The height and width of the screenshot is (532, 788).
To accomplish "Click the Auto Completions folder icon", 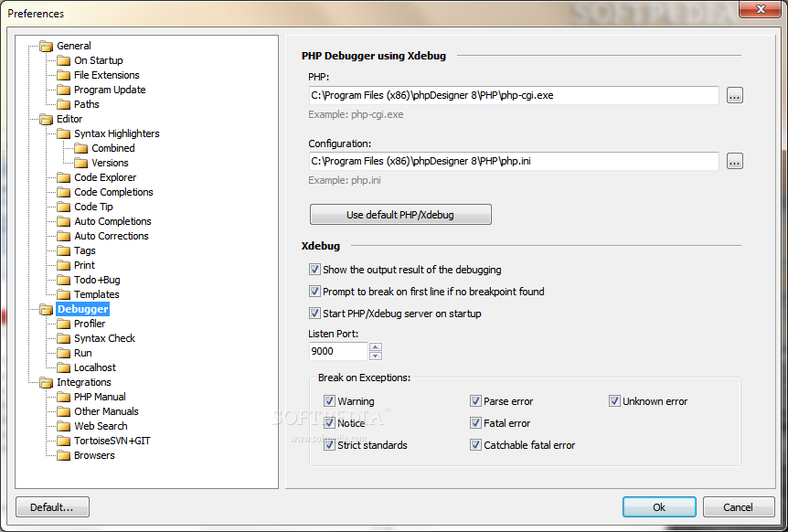I will [63, 221].
